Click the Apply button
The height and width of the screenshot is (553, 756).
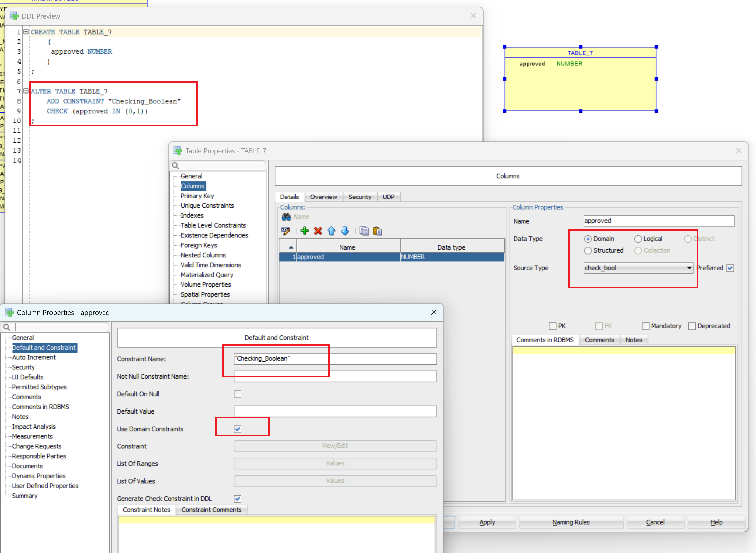[487, 522]
